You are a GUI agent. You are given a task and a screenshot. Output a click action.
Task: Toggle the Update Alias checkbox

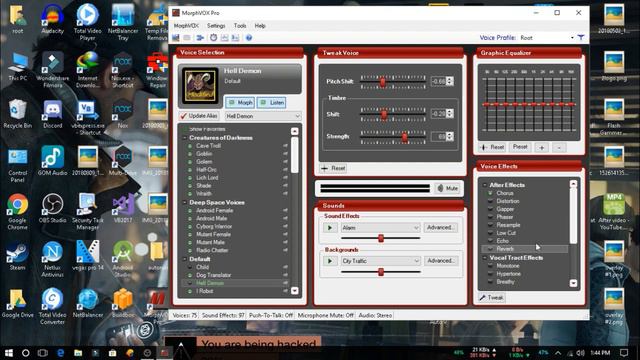coord(199,116)
